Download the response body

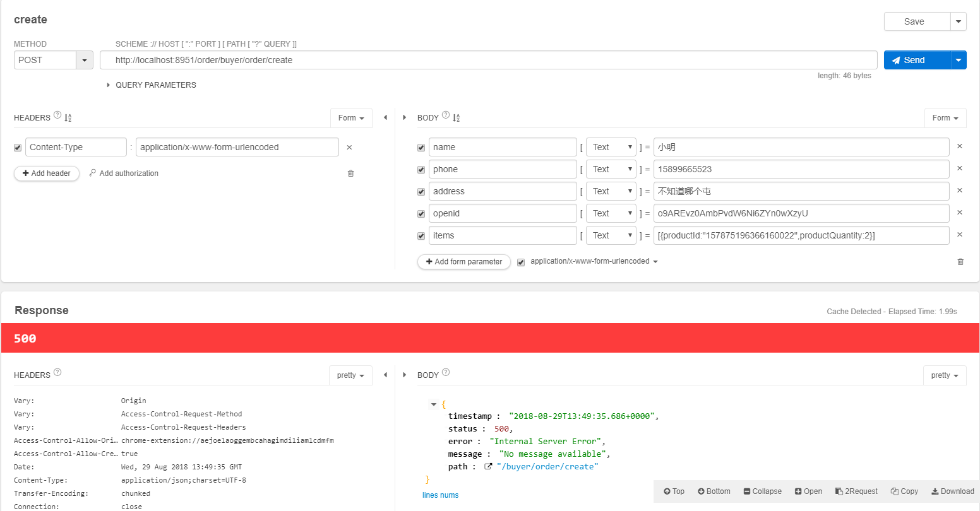953,491
